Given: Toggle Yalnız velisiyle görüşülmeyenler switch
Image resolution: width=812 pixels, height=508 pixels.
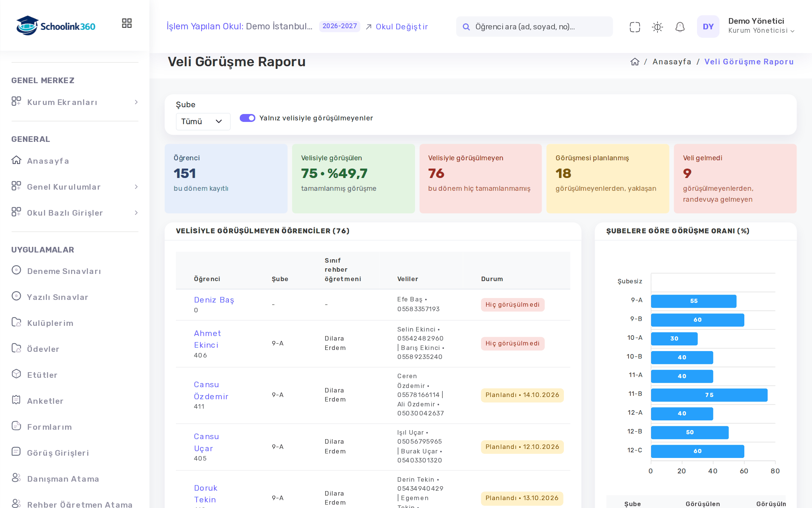Looking at the screenshot, I should coord(247,118).
